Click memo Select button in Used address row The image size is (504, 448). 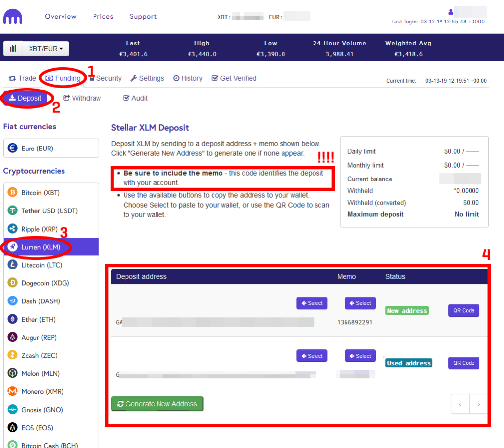360,356
